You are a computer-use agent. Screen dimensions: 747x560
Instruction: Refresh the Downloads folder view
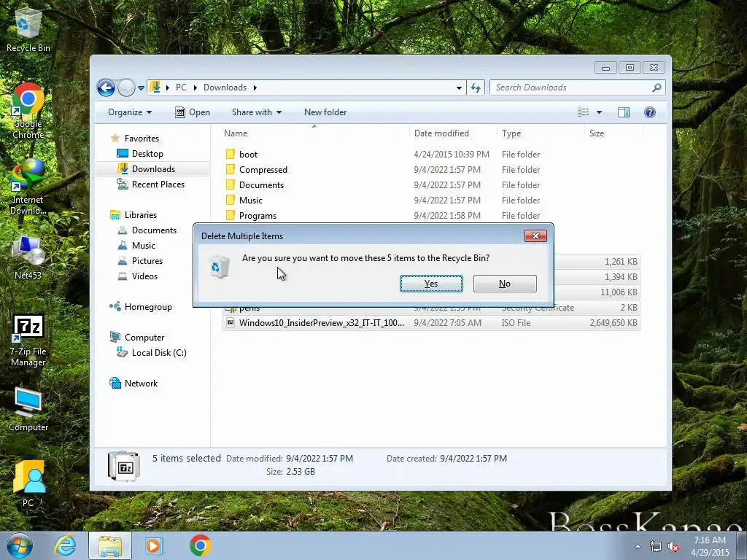[476, 87]
